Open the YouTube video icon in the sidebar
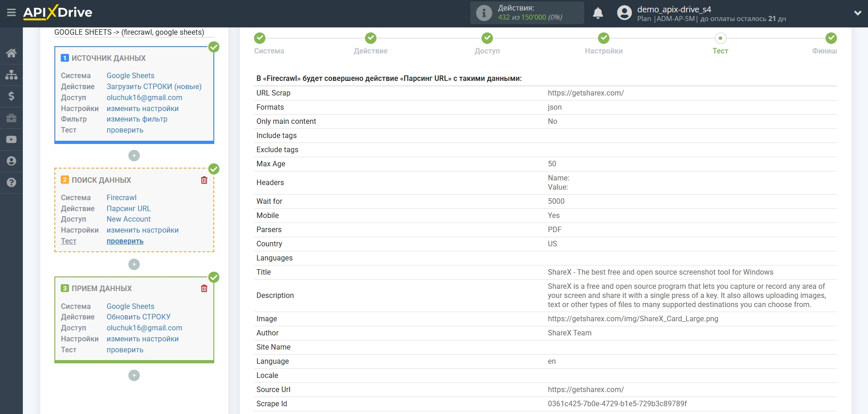The height and width of the screenshot is (414, 868). click(11, 139)
